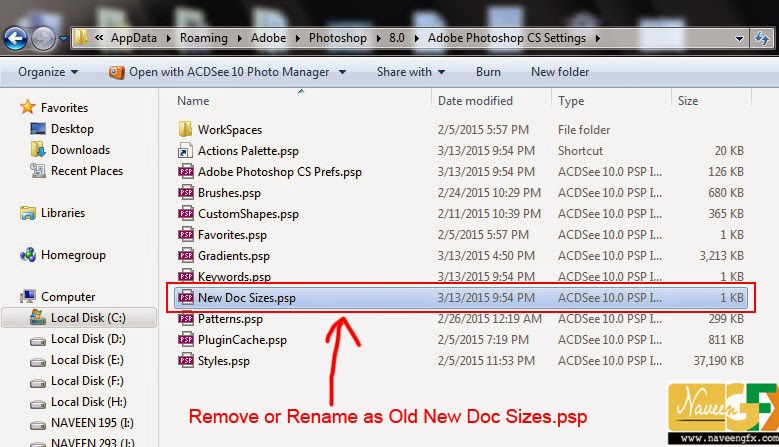Click the Shortcut type cell

point(580,150)
